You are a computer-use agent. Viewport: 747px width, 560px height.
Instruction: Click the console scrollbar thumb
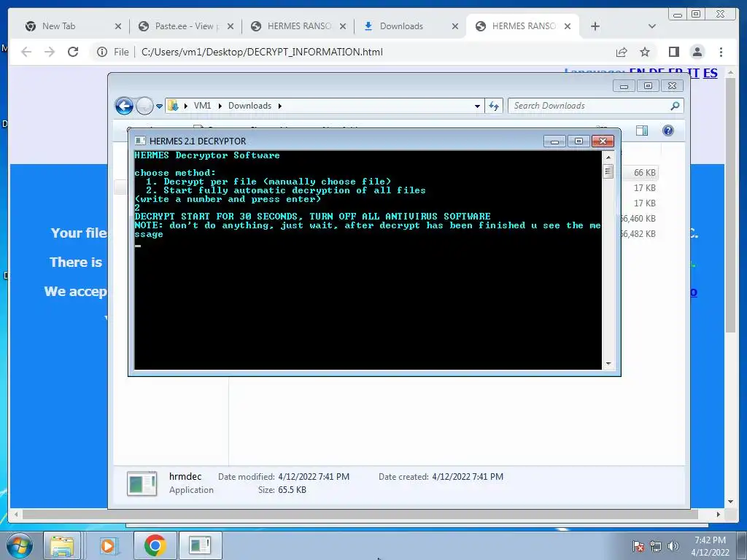coord(608,171)
